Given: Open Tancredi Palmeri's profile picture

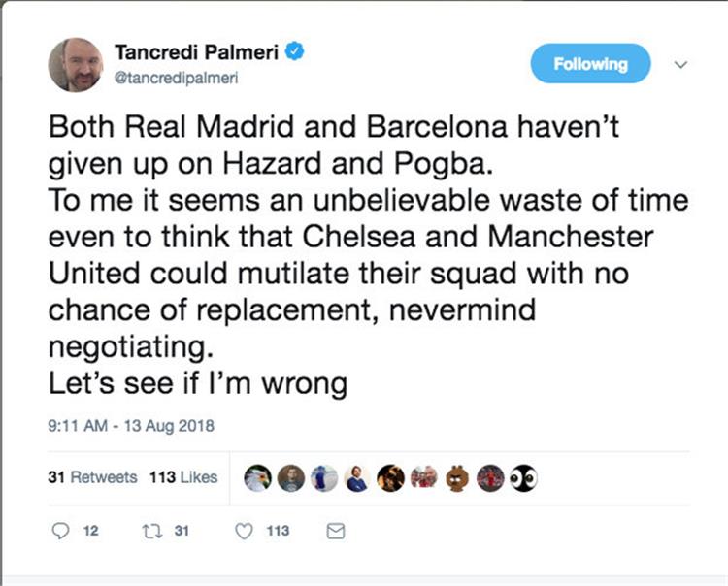Looking at the screenshot, I should [76, 65].
